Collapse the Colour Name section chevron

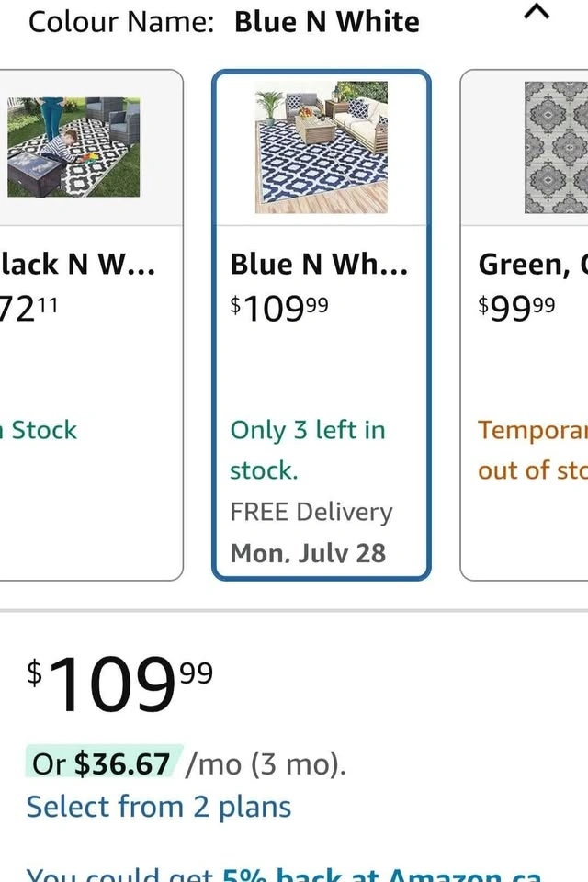pyautogui.click(x=539, y=12)
